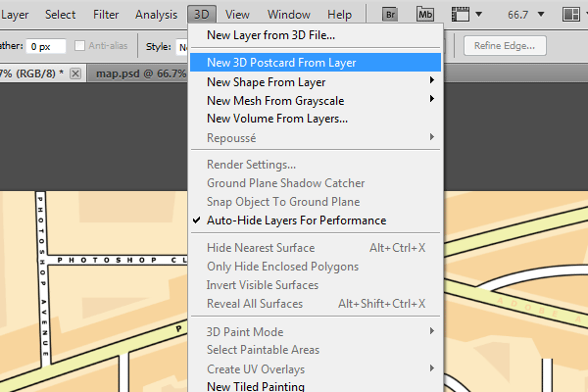
Task: Select Invert Visible Surfaces
Action: point(316,285)
